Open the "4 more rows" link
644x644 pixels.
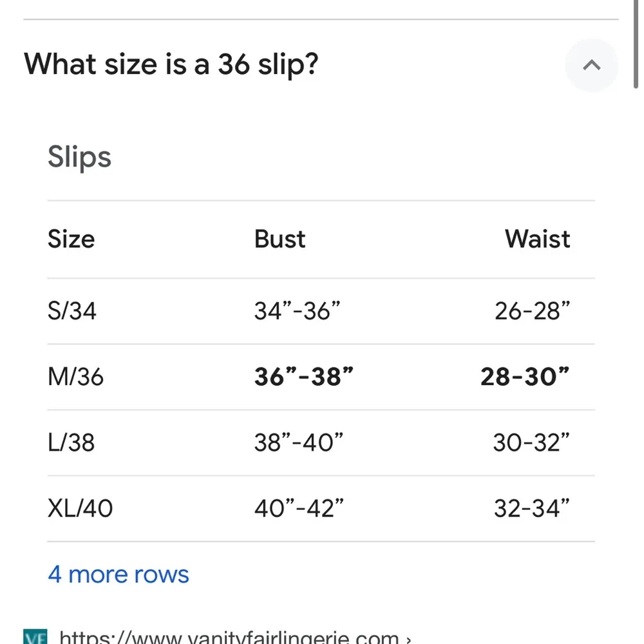(118, 574)
